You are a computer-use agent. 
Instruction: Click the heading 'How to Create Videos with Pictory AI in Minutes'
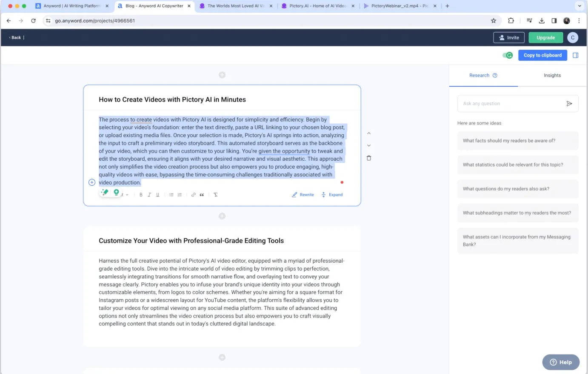pos(172,99)
